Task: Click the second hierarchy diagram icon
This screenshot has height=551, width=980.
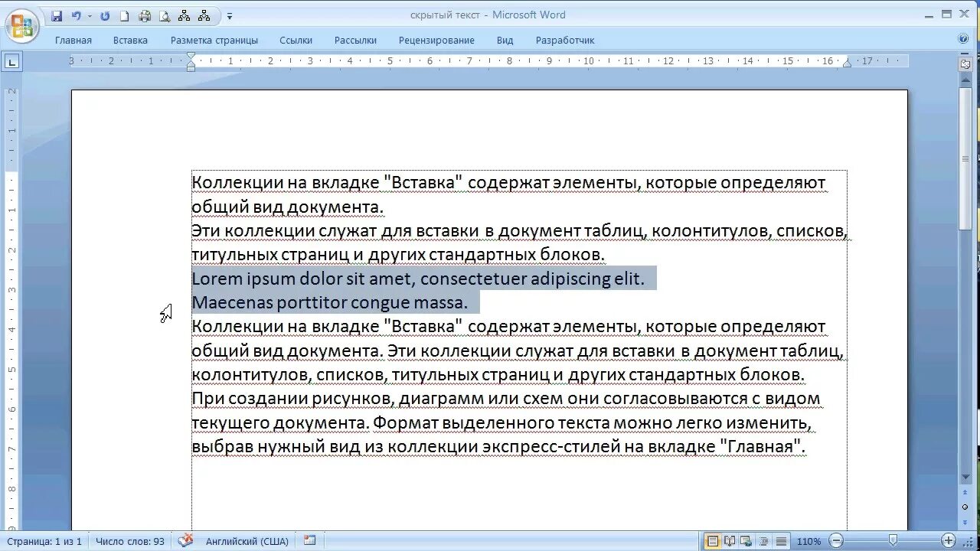Action: (204, 15)
